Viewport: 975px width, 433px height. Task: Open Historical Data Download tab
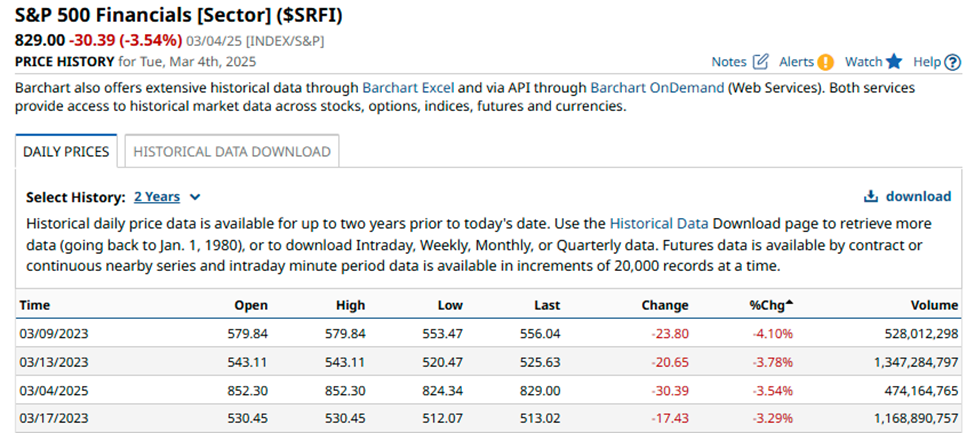(231, 152)
